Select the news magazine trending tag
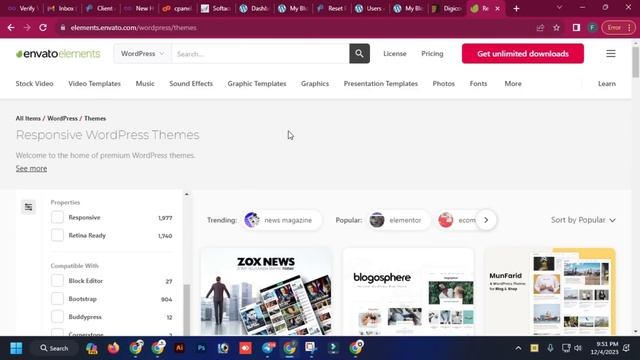The height and width of the screenshot is (360, 640). [x=281, y=220]
